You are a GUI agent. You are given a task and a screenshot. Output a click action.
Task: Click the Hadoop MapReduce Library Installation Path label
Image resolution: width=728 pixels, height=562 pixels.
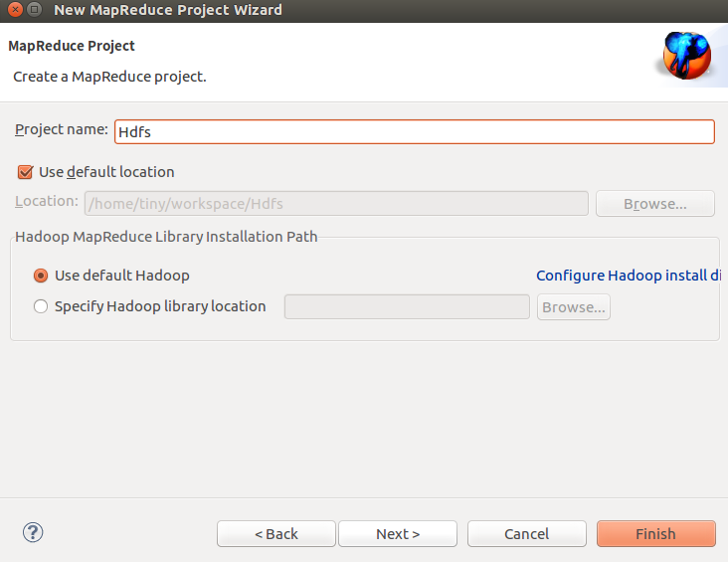click(x=166, y=237)
